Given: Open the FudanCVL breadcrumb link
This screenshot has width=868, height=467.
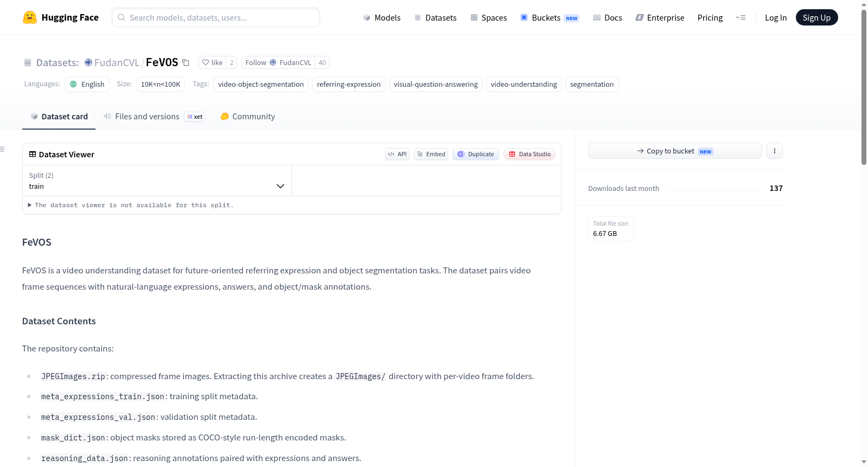Looking at the screenshot, I should click(x=117, y=62).
